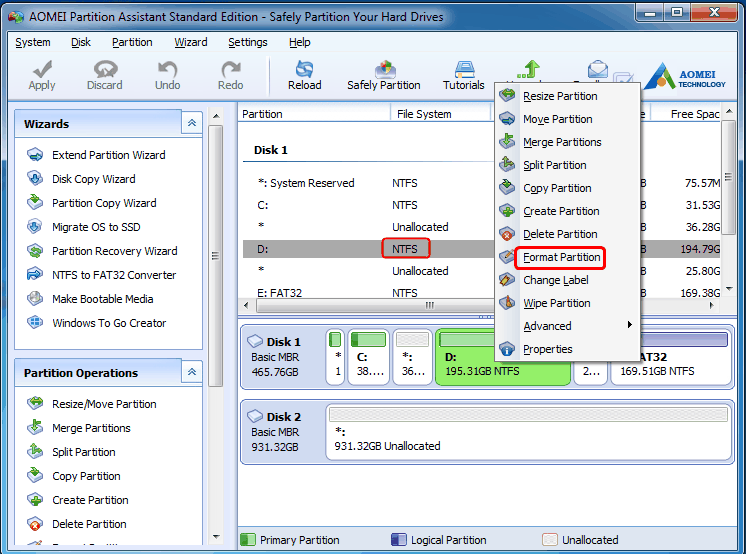Open the Disk menu
The height and width of the screenshot is (554, 746).
[x=81, y=42]
